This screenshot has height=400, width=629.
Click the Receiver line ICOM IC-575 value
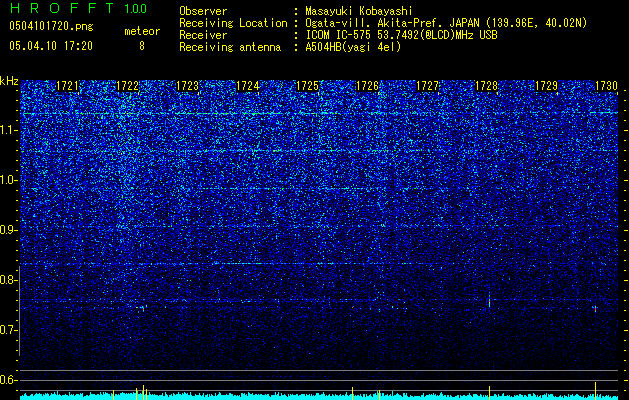click(401, 35)
